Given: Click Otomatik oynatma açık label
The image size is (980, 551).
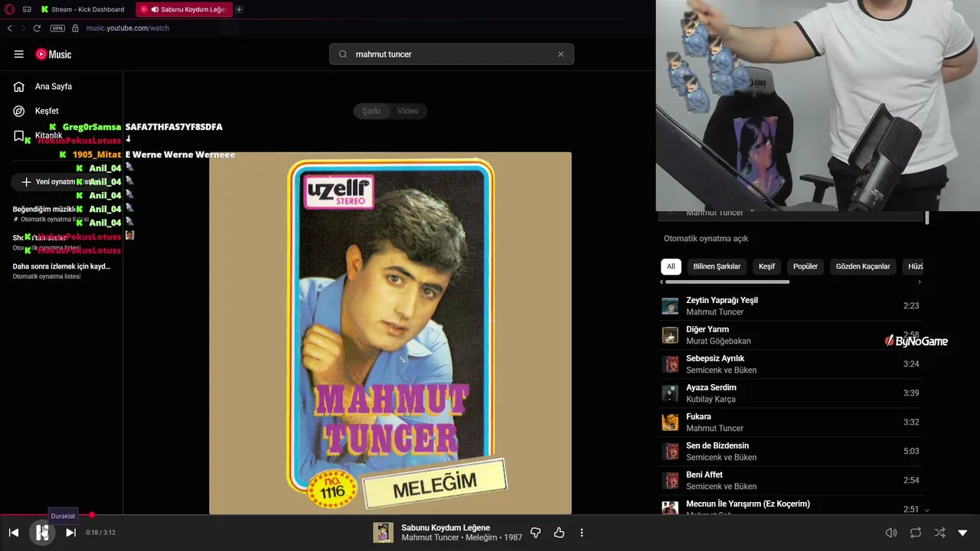Looking at the screenshot, I should pos(706,239).
